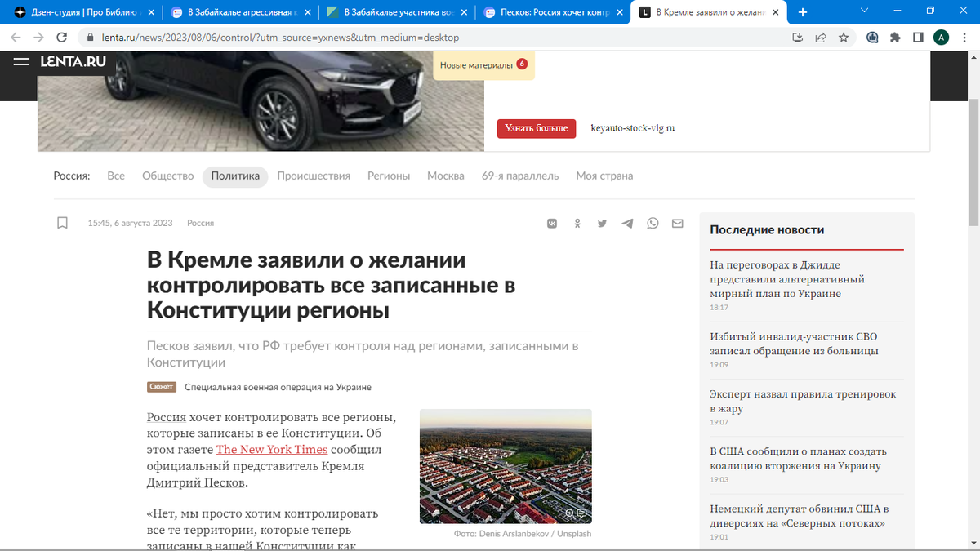Open the Extensions puzzle icon
The width and height of the screenshot is (980, 551).
(x=895, y=38)
